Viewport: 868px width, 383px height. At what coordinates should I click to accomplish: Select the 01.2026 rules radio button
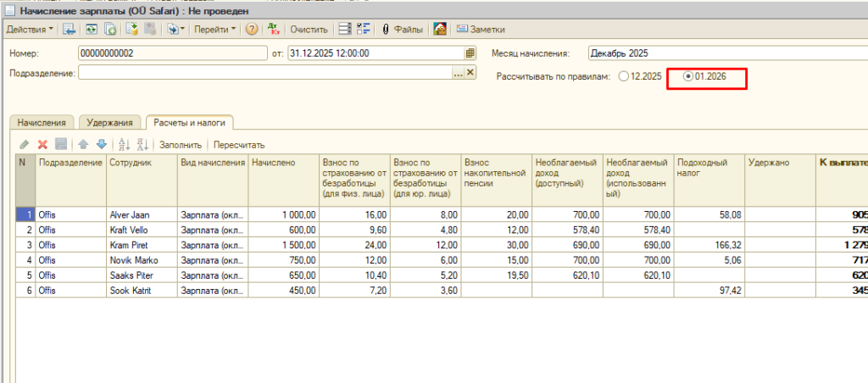687,76
